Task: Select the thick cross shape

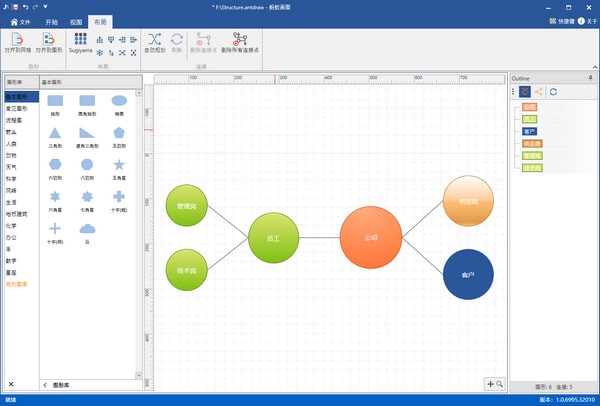Action: (119, 197)
